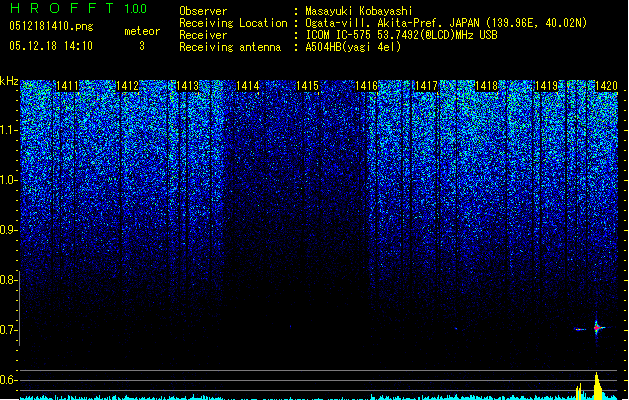Click the bright meteor echo near 1420

point(597,328)
